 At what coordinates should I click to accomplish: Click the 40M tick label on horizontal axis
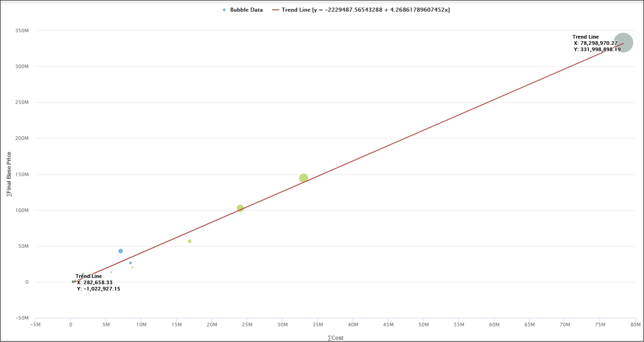tap(353, 325)
